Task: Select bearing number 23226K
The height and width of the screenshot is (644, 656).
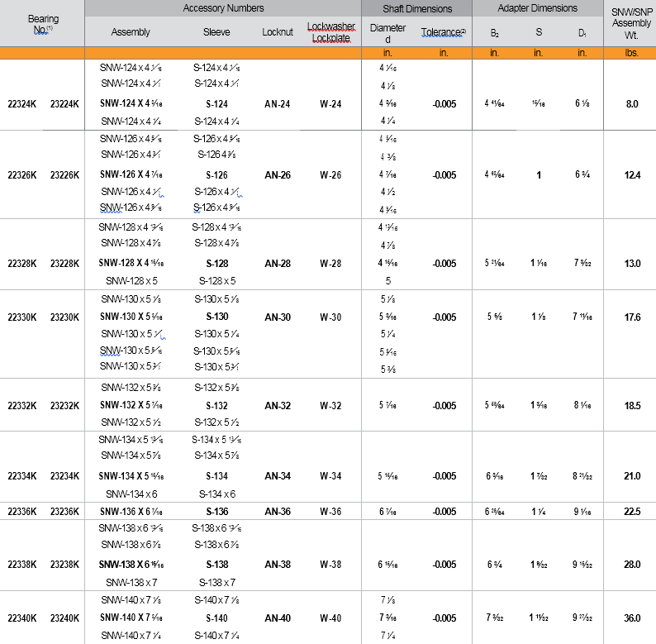Action: [x=64, y=175]
